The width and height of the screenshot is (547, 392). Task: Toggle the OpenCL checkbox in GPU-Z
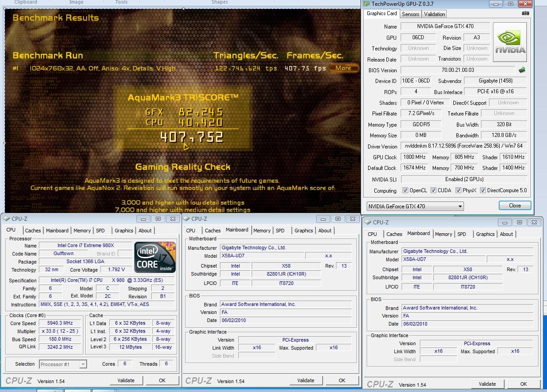point(405,190)
